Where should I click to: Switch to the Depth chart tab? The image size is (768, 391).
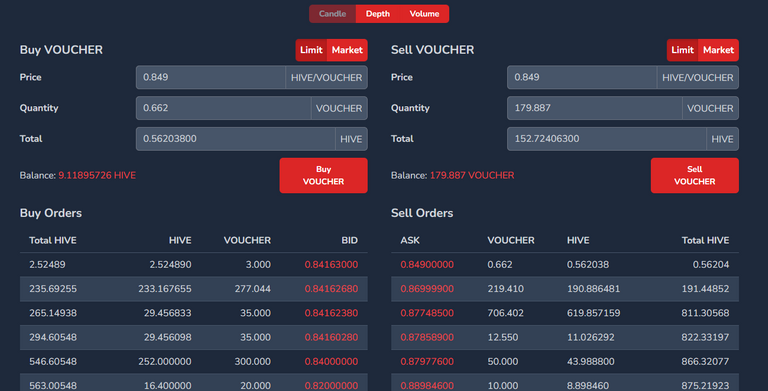click(378, 14)
